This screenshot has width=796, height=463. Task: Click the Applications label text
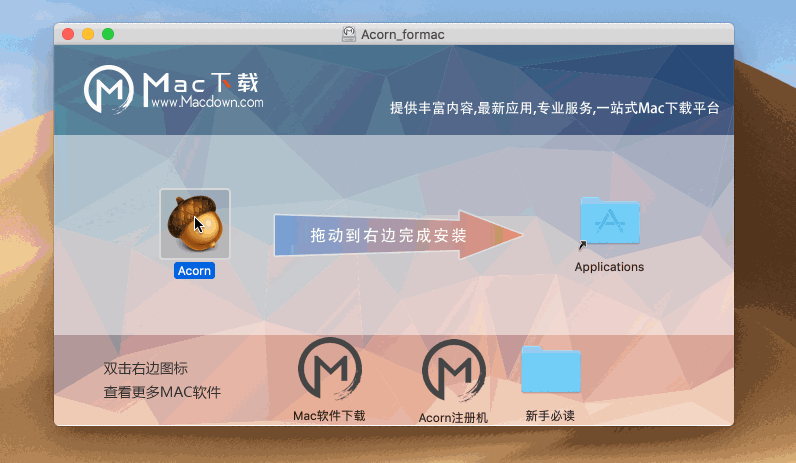click(609, 267)
